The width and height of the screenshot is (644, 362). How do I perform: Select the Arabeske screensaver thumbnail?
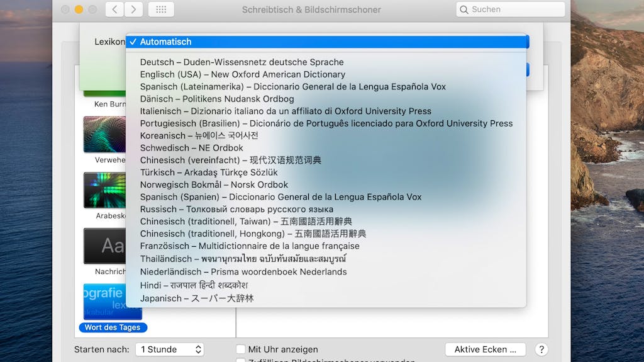[105, 190]
